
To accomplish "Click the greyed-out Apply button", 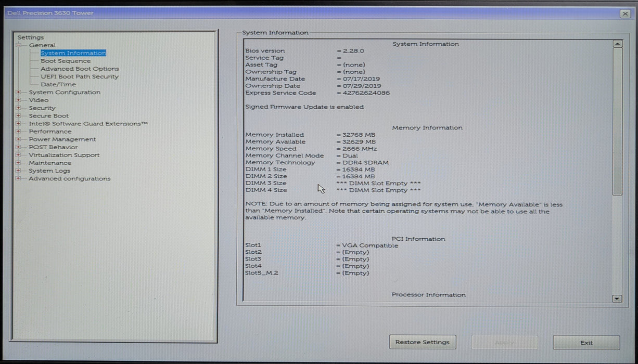I will pyautogui.click(x=504, y=343).
